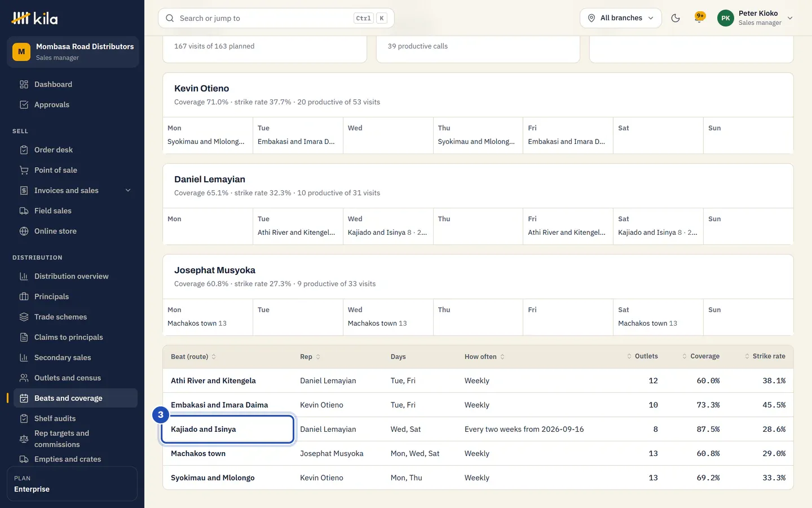This screenshot has height=508, width=812.
Task: Select Daniel Lemayian's Wed Kajiado and Isinya cell
Action: click(388, 226)
